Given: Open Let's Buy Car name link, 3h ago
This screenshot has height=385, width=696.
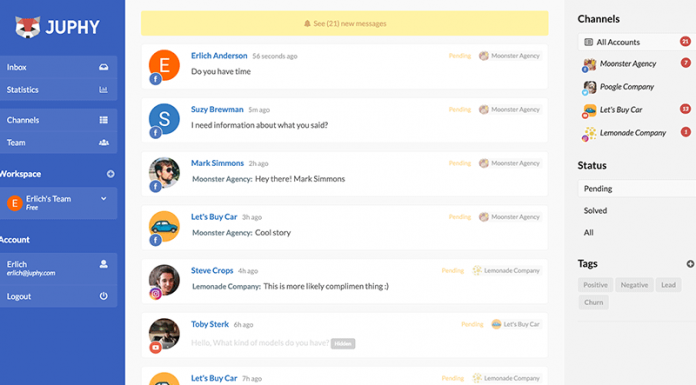Looking at the screenshot, I should coord(214,217).
